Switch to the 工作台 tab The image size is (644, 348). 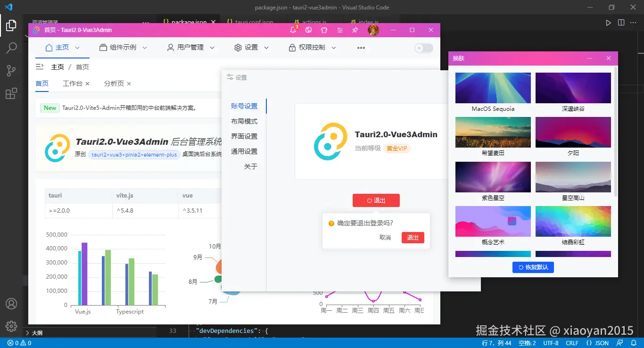(x=72, y=83)
